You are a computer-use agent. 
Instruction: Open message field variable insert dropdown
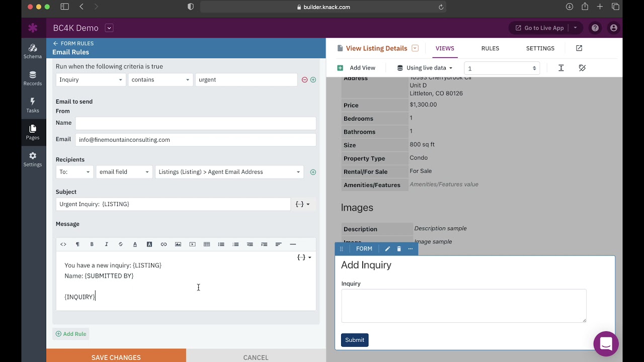pos(304,257)
